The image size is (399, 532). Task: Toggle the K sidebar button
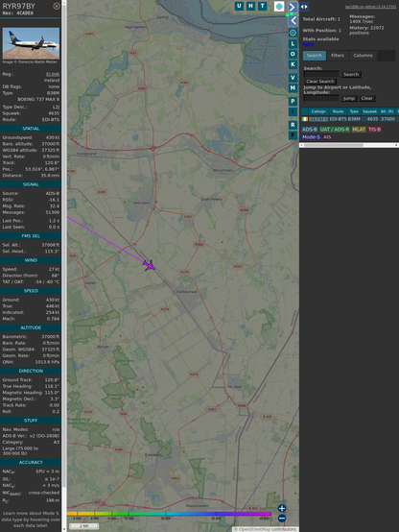coord(293,64)
